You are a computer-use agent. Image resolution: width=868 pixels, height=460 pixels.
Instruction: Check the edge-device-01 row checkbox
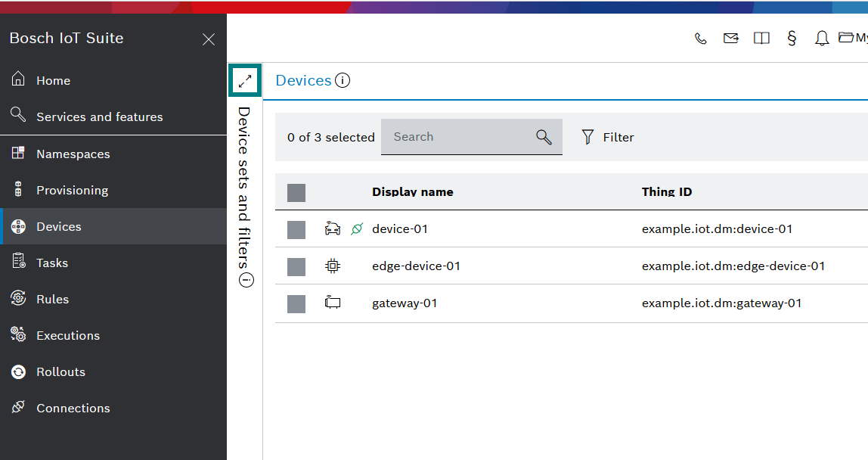click(x=296, y=266)
